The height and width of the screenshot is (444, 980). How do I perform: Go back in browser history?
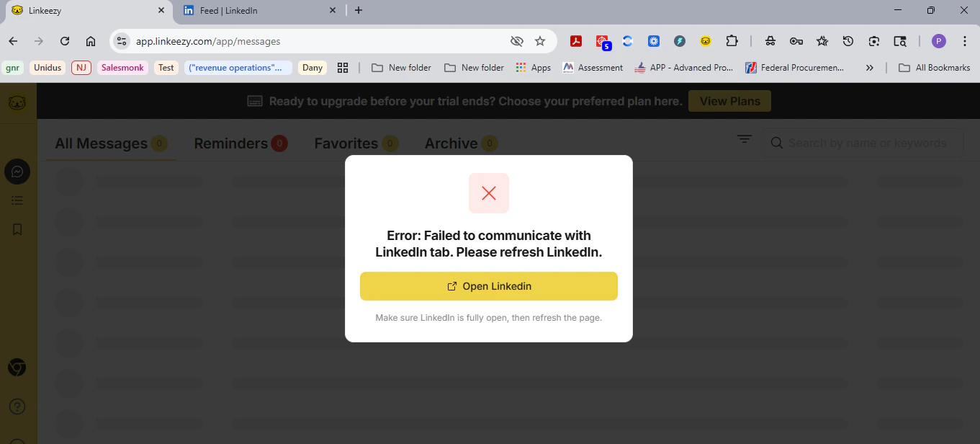(13, 41)
